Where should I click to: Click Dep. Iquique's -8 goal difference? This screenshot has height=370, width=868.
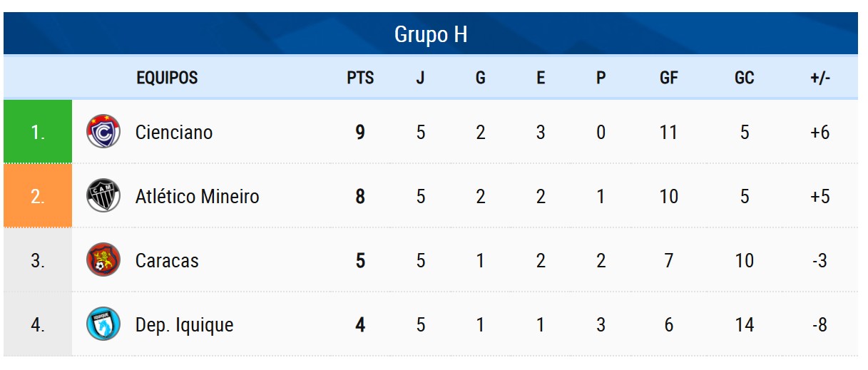820,325
